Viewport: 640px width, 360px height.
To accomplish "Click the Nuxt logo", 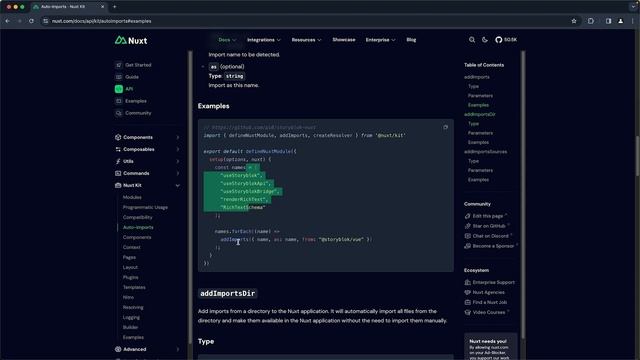I will coord(131,40).
